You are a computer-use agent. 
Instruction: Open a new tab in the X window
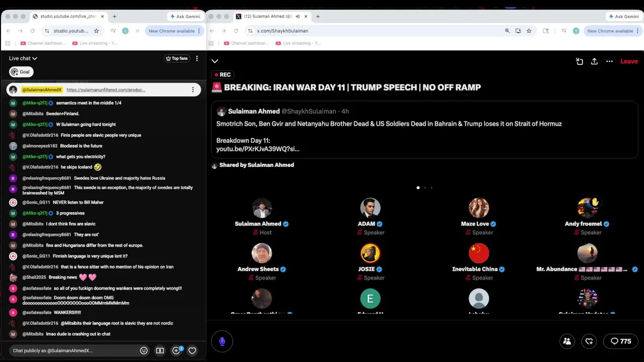point(317,16)
